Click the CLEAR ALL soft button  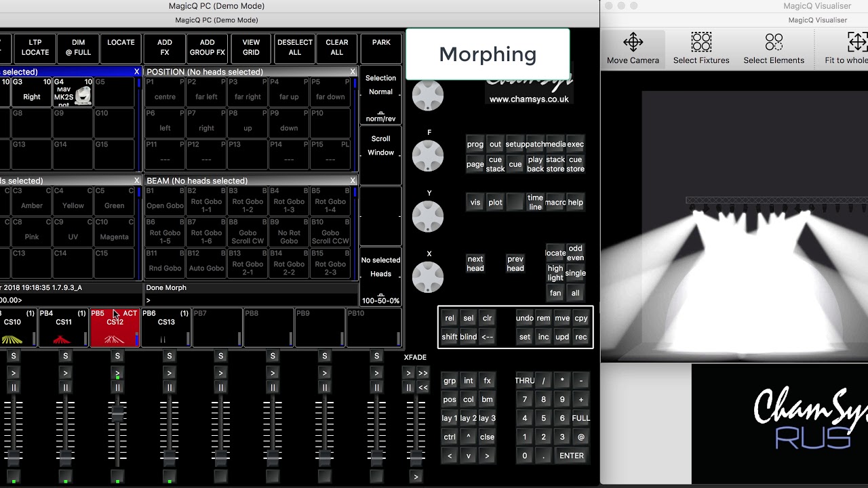337,47
